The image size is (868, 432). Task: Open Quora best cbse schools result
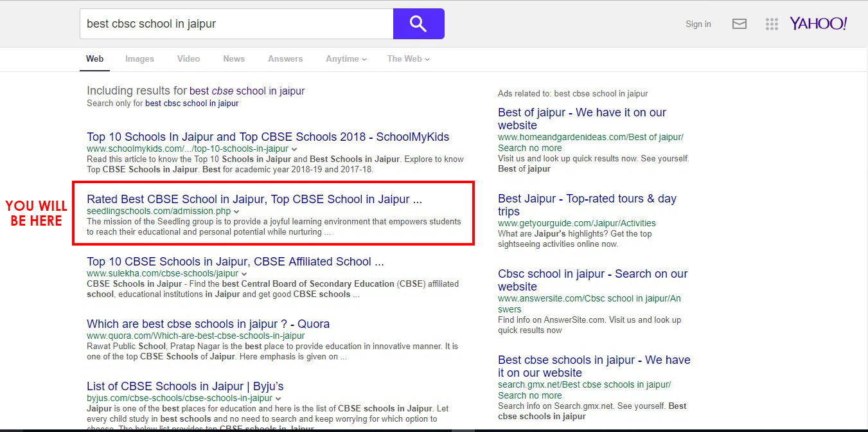[208, 324]
